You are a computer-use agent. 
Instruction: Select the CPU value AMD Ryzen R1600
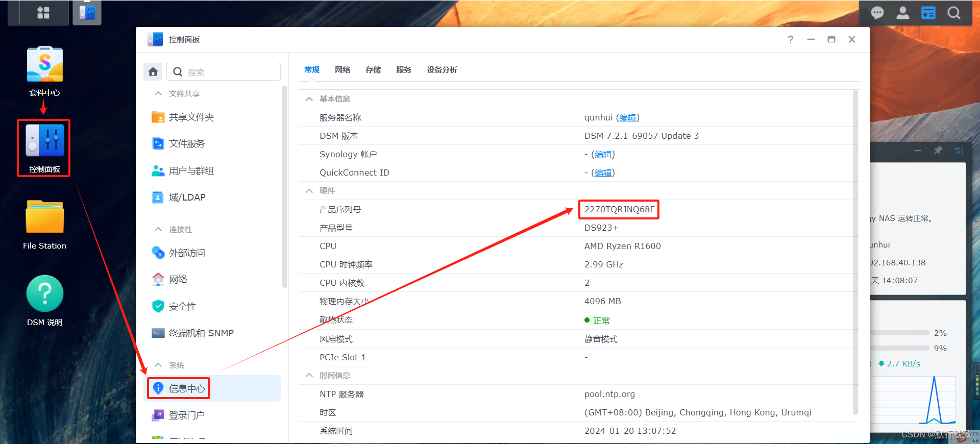click(623, 246)
